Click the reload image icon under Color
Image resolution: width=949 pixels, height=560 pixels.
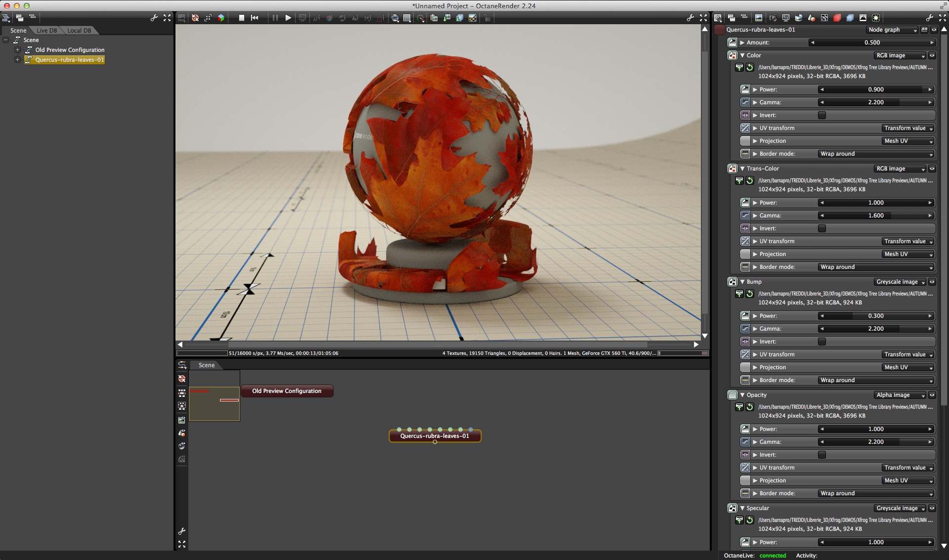750,68
